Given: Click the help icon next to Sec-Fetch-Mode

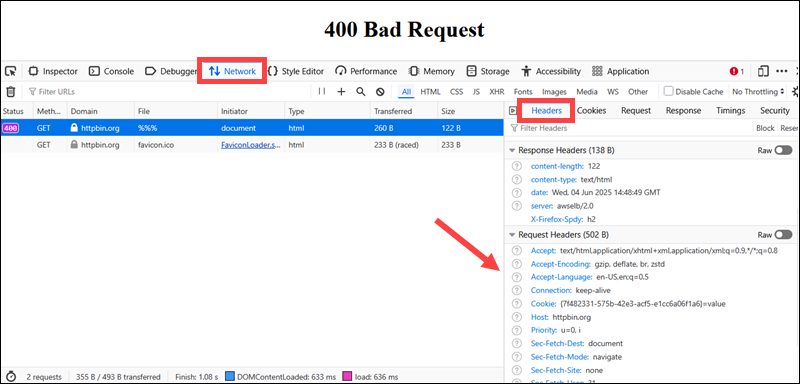Looking at the screenshot, I should pyautogui.click(x=517, y=356).
